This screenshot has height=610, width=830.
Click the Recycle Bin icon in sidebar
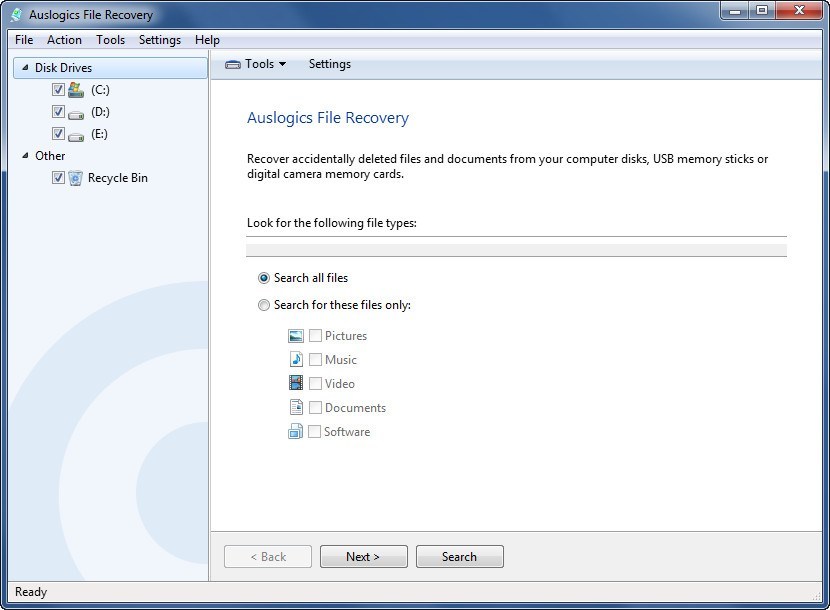76,177
